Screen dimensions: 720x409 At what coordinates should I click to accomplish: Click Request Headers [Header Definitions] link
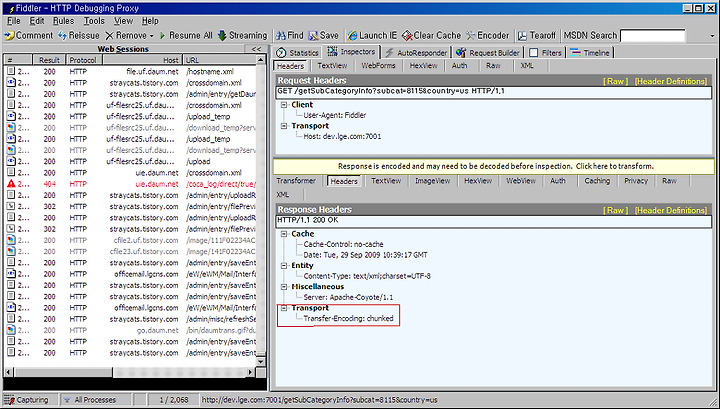click(671, 81)
